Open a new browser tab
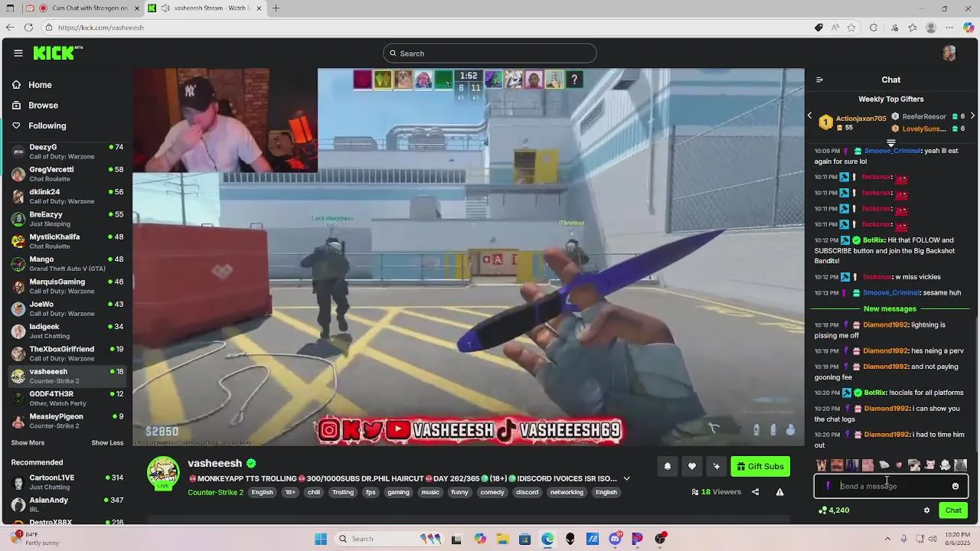980x551 pixels. point(276,8)
